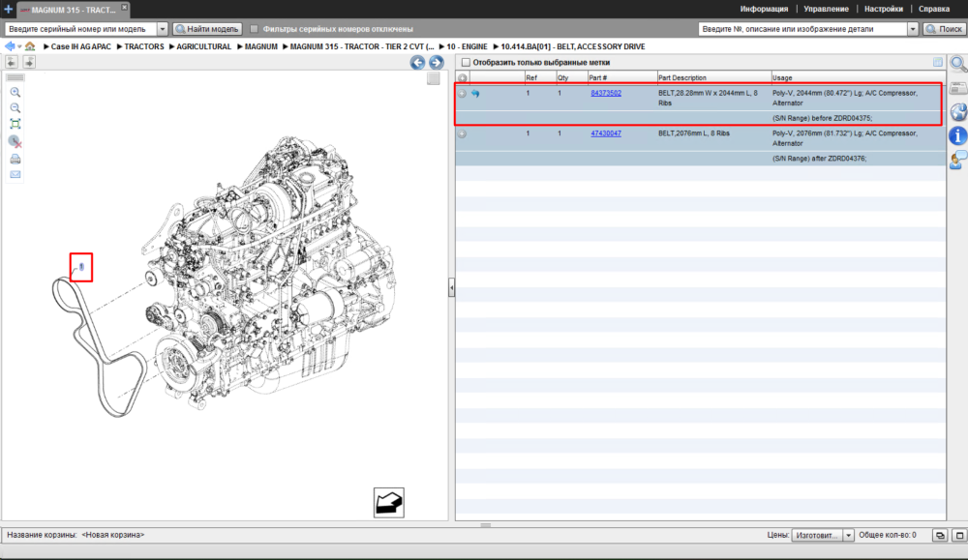Select callout 1 on the belt diagram

(x=81, y=267)
